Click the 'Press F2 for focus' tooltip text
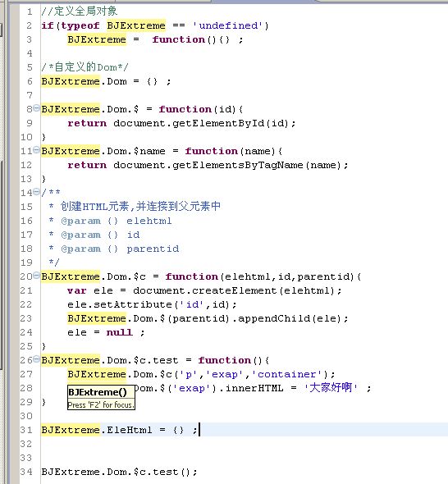 tap(101, 404)
